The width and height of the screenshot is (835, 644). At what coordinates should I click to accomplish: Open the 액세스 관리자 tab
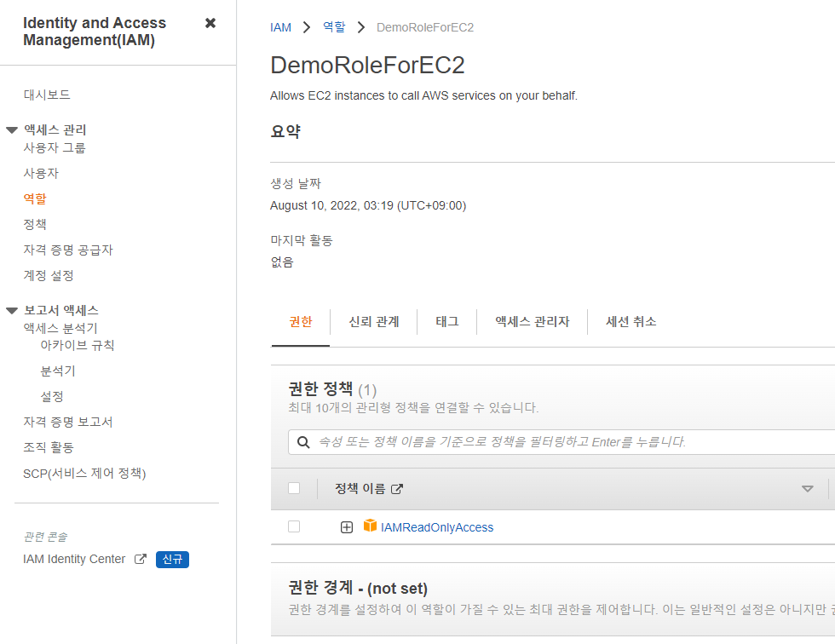(532, 321)
